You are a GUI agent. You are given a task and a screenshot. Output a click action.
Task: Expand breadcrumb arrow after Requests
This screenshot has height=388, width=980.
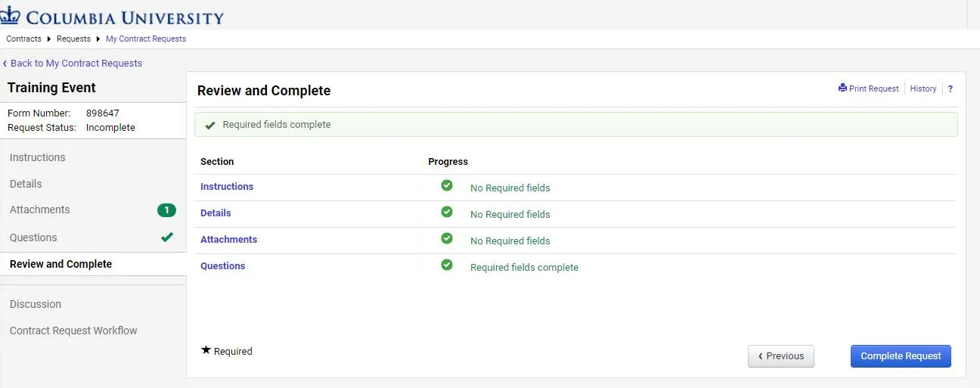[x=98, y=39]
